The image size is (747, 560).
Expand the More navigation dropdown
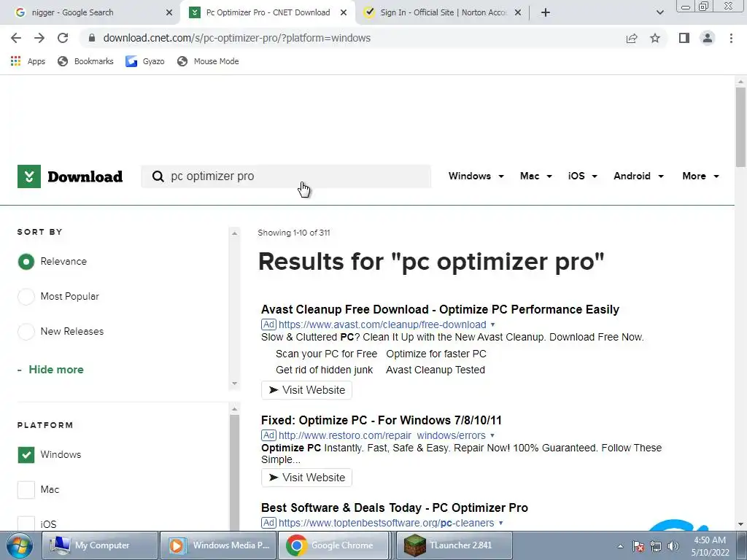pyautogui.click(x=700, y=176)
